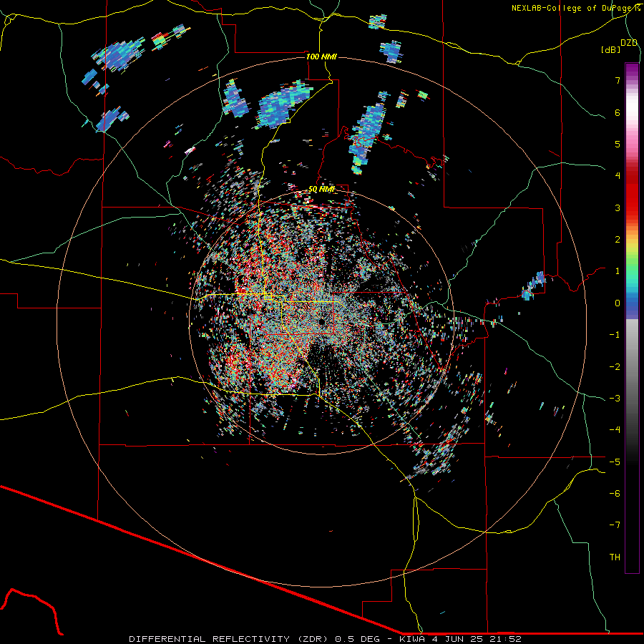Image resolution: width=644 pixels, height=644 pixels.
Task: Click the -1 dB value on color scale
Action: pos(615,335)
